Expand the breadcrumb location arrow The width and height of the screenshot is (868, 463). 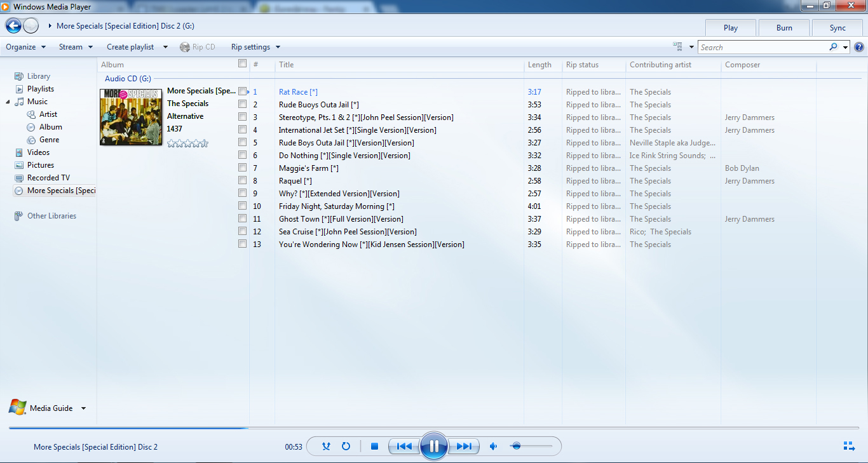[50, 26]
